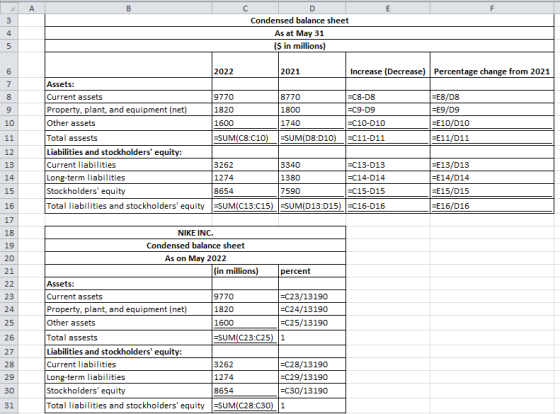Image resolution: width=560 pixels, height=414 pixels.
Task: Click cell with value 3262 in row 28
Action: [245, 364]
